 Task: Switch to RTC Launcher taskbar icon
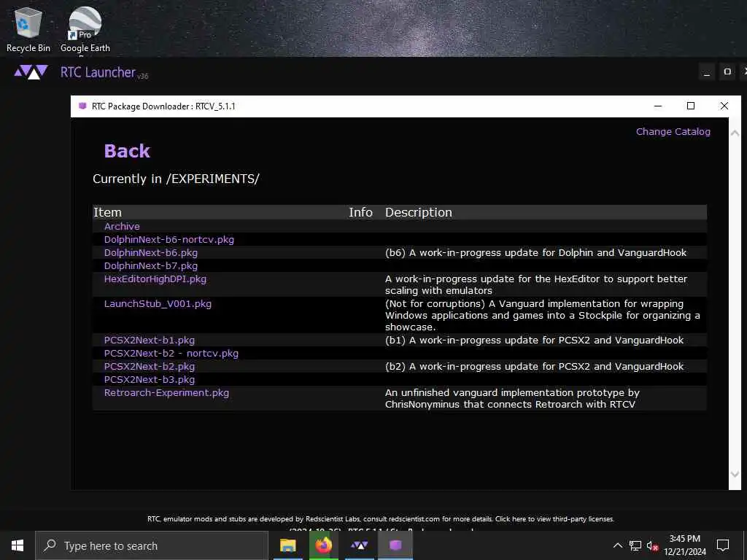click(x=359, y=545)
